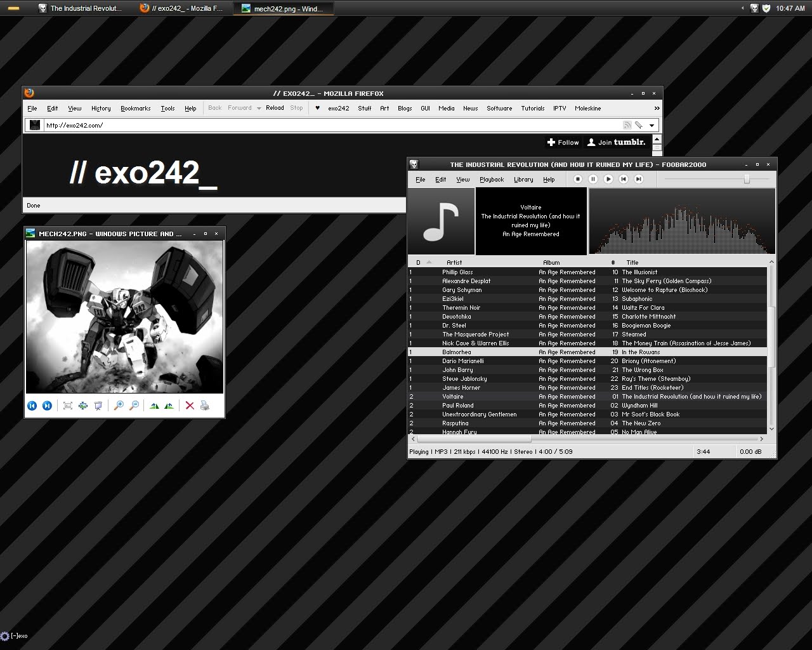The image size is (812, 650).
Task: Stop playback in foobar2000
Action: [x=578, y=180]
